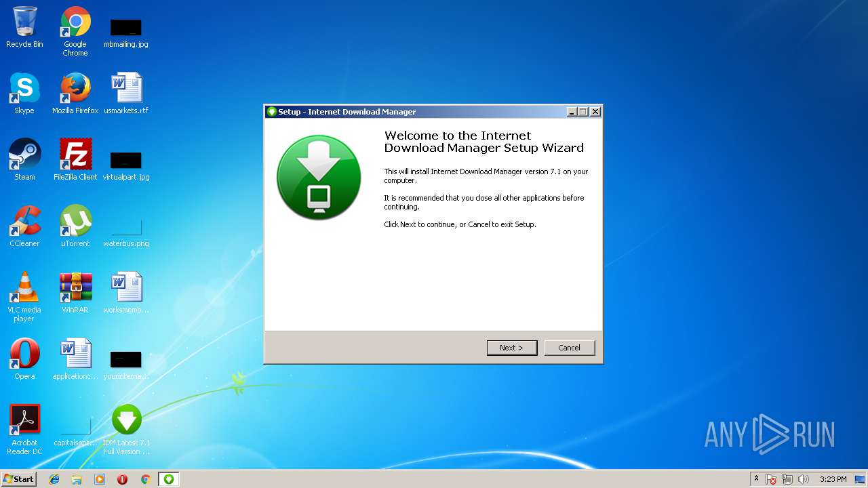Screen dimensions: 868x488
Task: Select the IDM Latest 7.1 Full Version icon
Action: [x=126, y=430]
